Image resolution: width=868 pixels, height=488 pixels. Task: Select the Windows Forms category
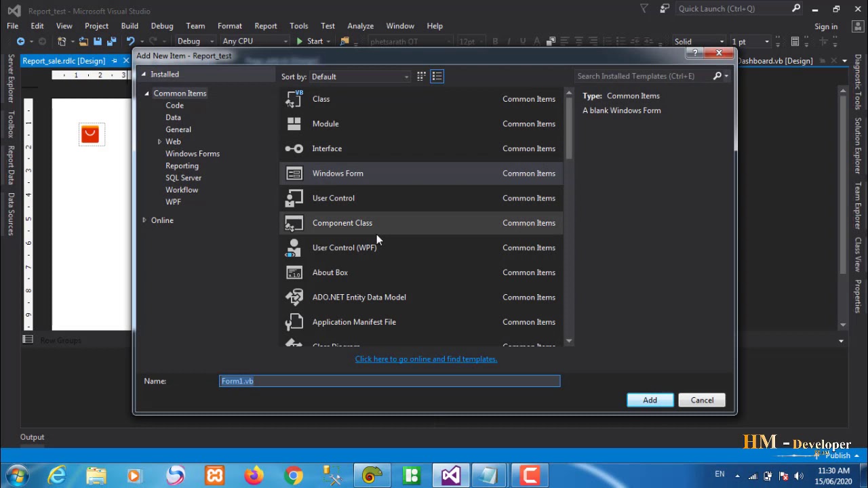[193, 154]
